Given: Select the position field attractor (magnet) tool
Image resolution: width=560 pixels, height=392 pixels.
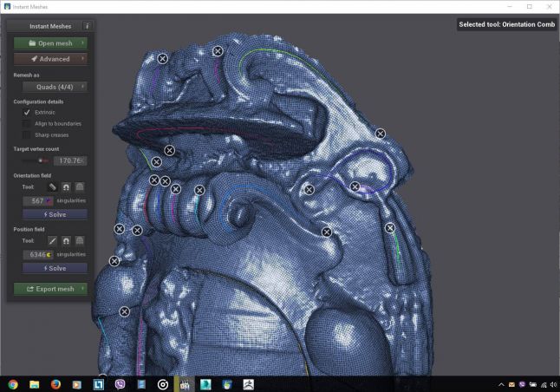Looking at the screenshot, I should [66, 240].
